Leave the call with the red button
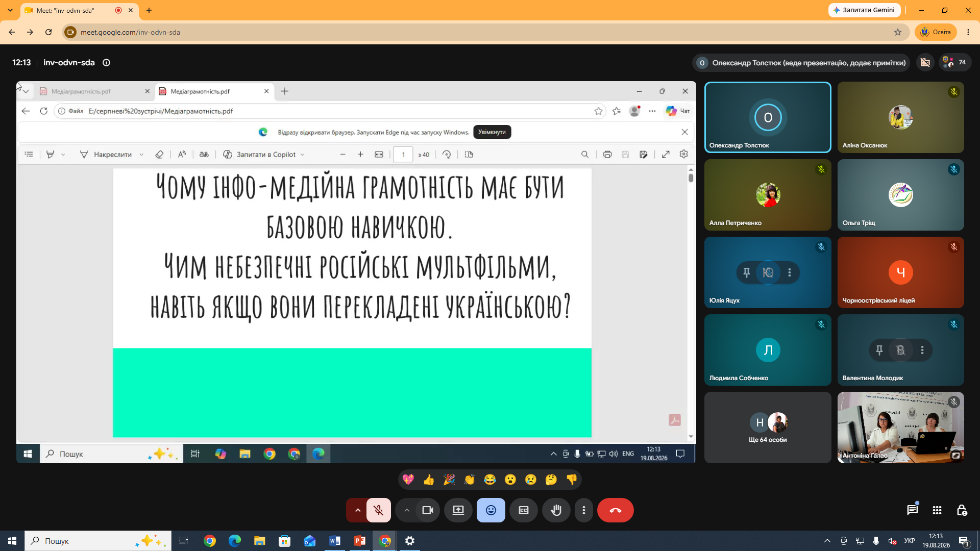This screenshot has height=551, width=980. pos(616,510)
